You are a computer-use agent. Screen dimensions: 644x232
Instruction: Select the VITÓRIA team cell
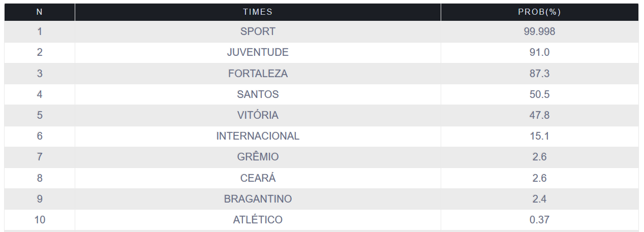point(258,115)
